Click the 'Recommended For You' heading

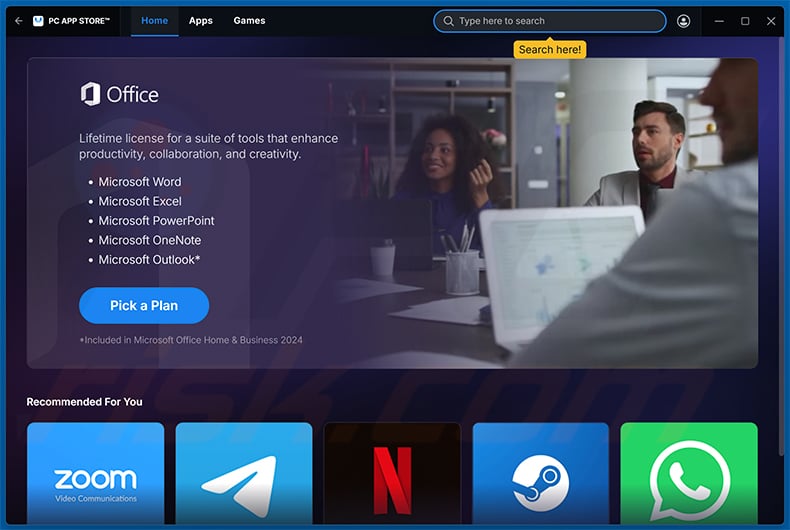[84, 402]
